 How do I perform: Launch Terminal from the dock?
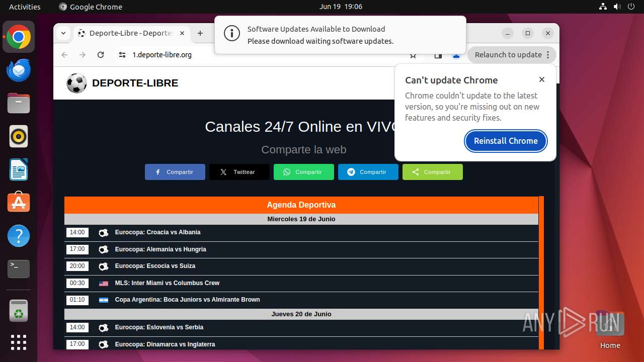tap(19, 269)
